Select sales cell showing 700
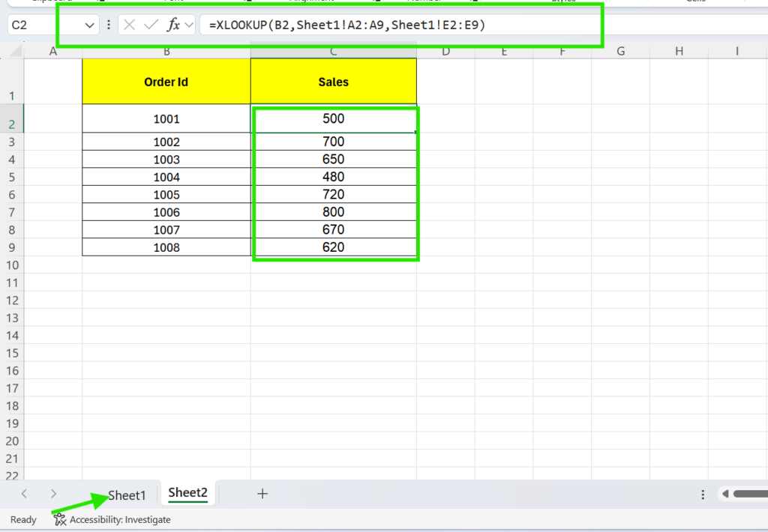Screen dimensions: 768x532 click(334, 142)
